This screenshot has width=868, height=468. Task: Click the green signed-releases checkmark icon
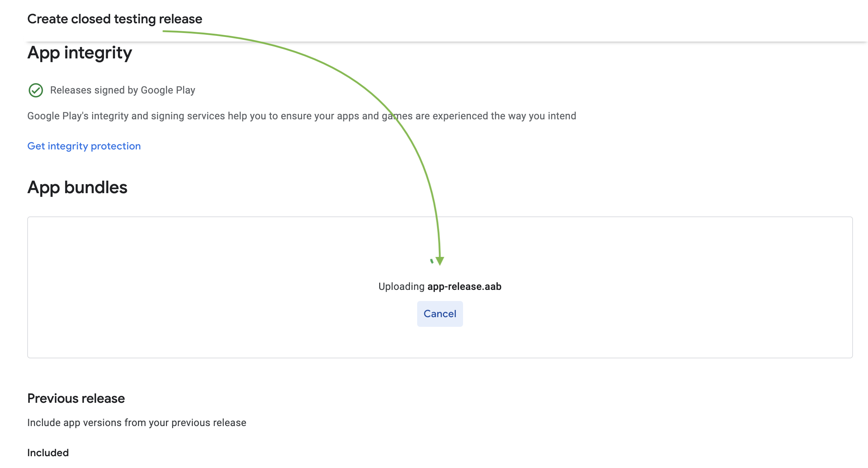(x=36, y=90)
